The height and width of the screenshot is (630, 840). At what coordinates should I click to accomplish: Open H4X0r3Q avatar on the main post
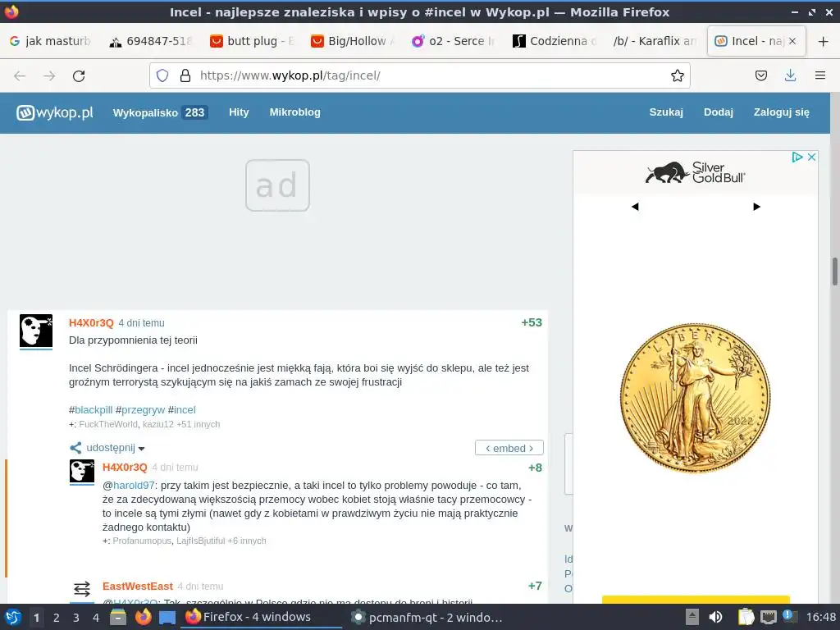(36, 331)
